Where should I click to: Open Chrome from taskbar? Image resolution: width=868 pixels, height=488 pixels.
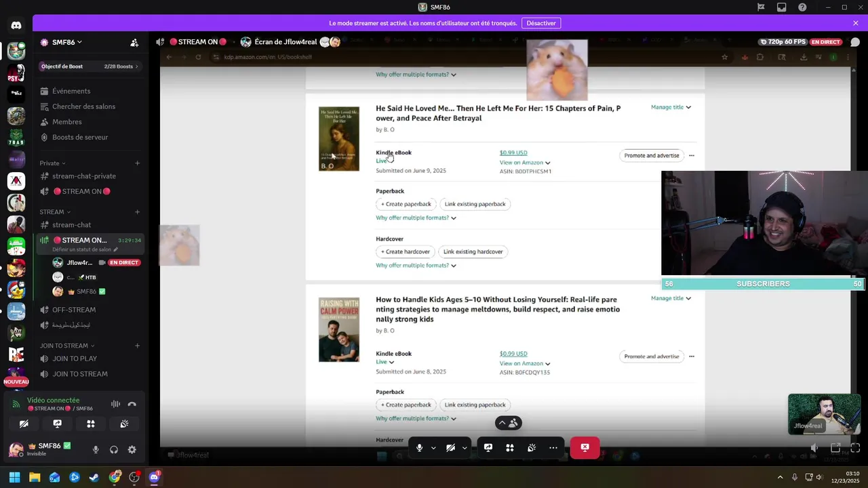[x=115, y=477]
